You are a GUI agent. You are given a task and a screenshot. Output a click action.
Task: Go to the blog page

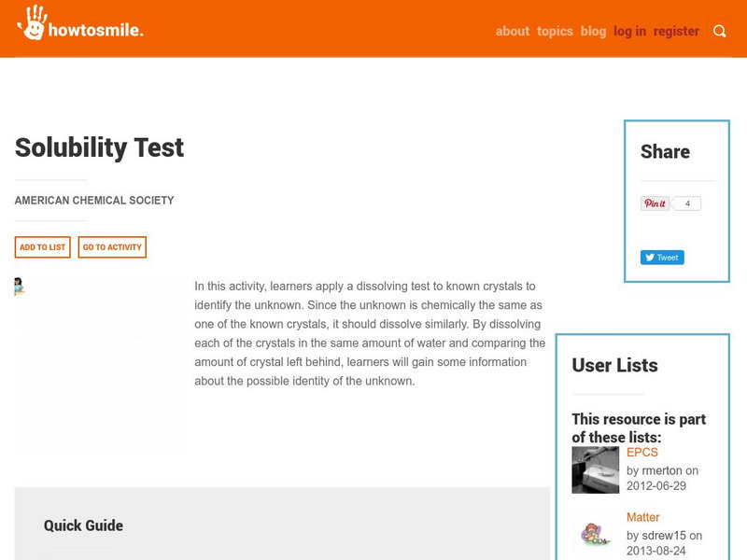tap(593, 31)
